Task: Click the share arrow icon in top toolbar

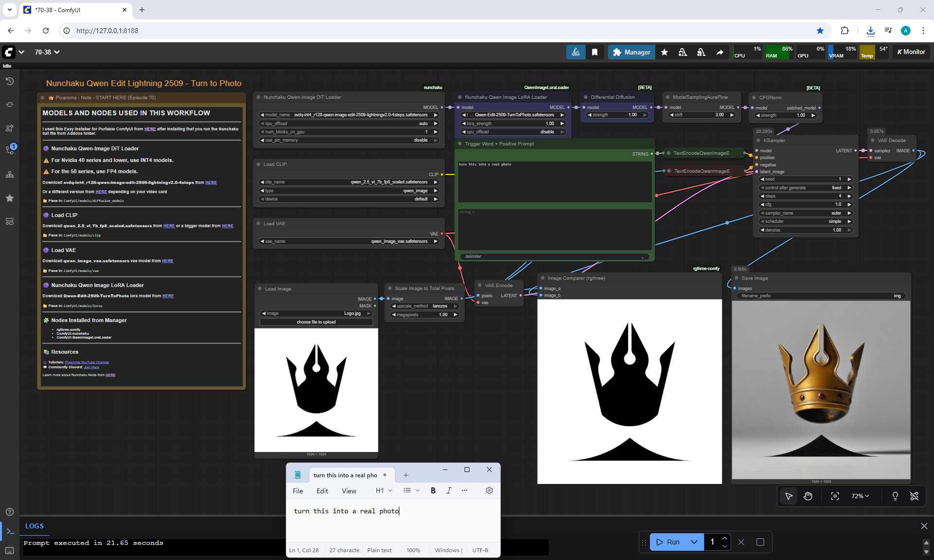Action: click(719, 52)
